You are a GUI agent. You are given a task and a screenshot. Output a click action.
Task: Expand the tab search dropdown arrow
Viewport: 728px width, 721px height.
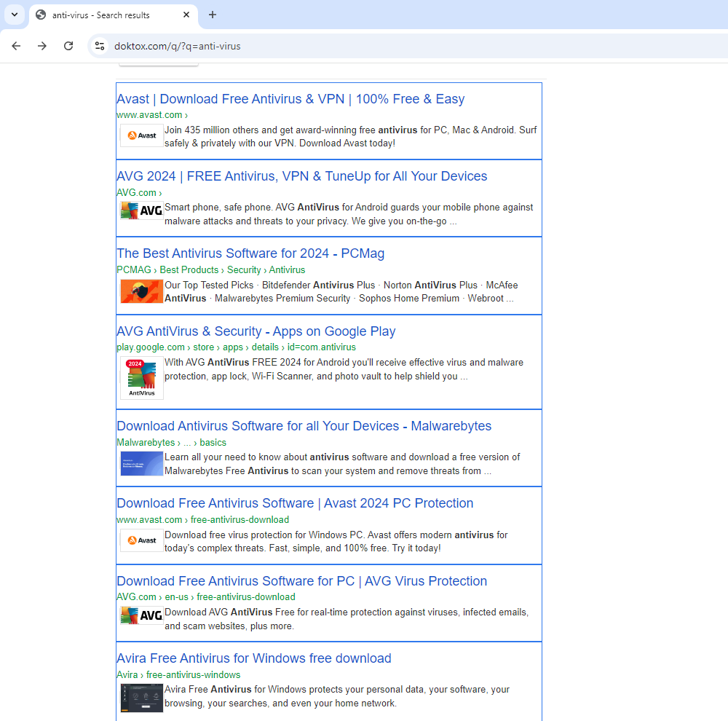point(14,15)
